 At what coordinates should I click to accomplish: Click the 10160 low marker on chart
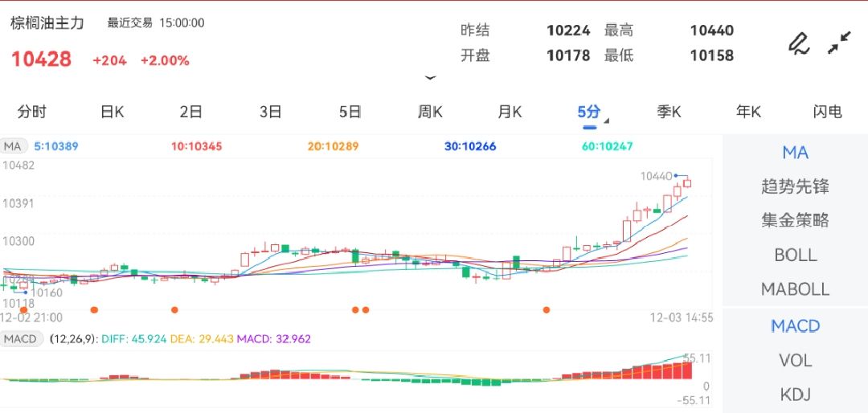click(x=47, y=292)
